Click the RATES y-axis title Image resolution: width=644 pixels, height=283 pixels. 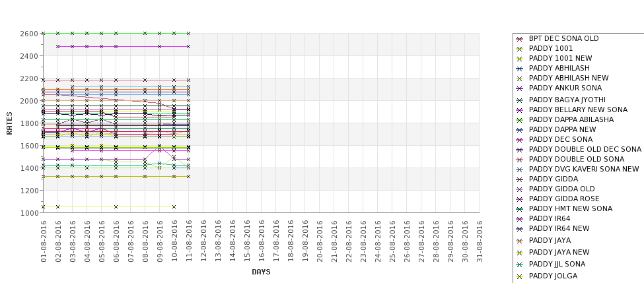coord(9,123)
